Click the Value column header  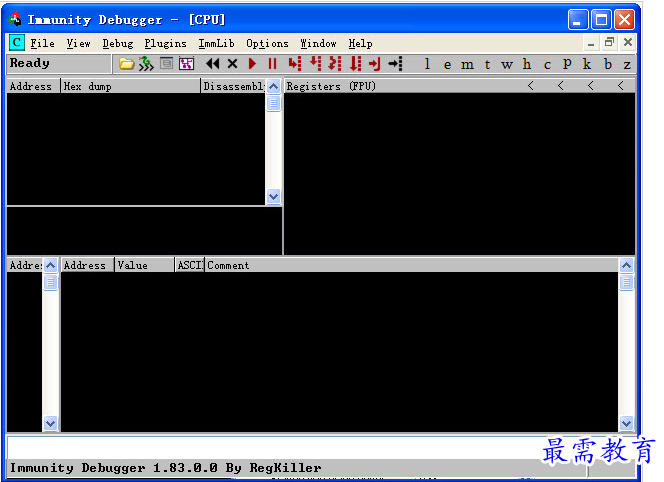pyautogui.click(x=144, y=265)
